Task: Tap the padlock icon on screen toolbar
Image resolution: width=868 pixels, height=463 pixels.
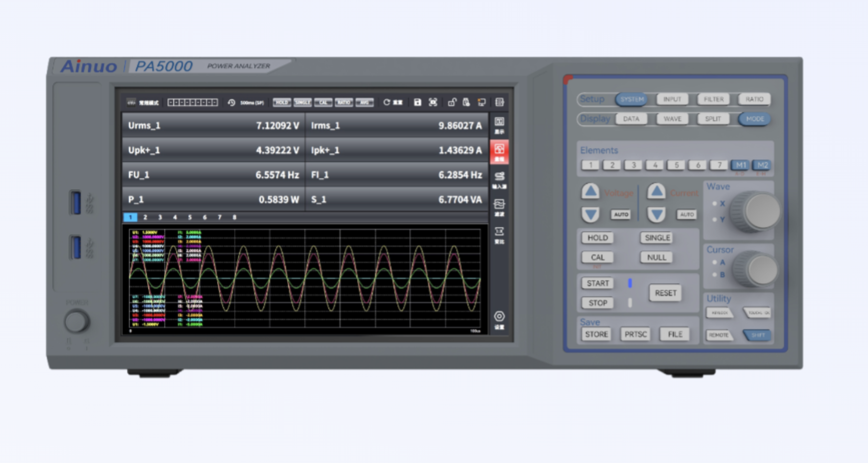Action: click(452, 102)
